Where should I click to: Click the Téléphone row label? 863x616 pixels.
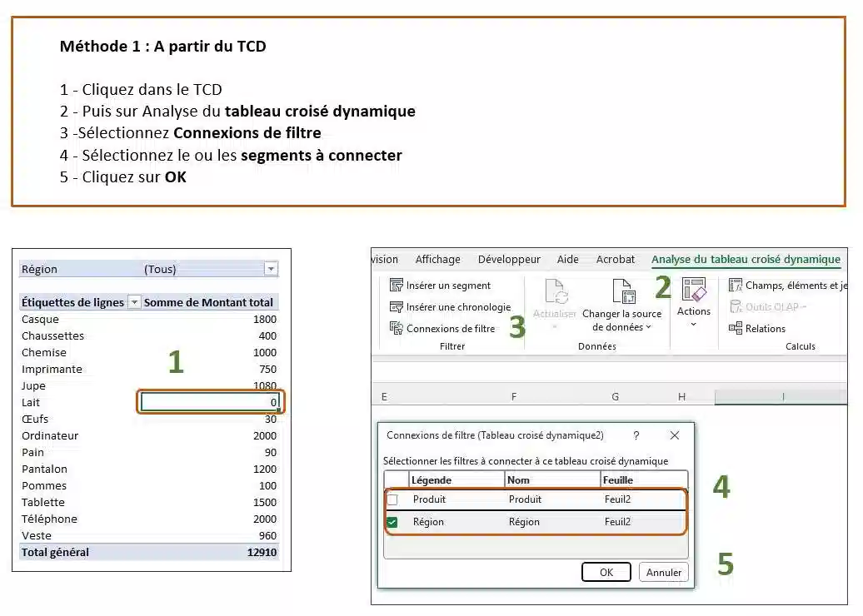coord(49,519)
